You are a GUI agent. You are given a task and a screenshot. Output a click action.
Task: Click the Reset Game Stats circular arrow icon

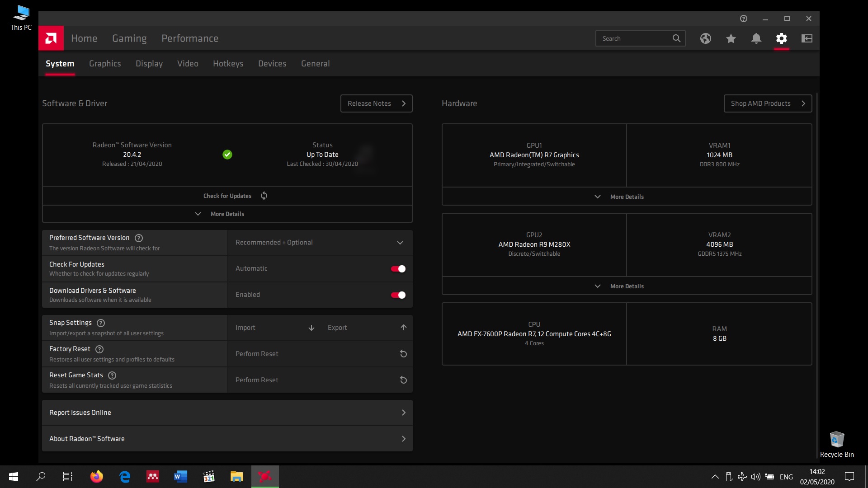pyautogui.click(x=404, y=380)
